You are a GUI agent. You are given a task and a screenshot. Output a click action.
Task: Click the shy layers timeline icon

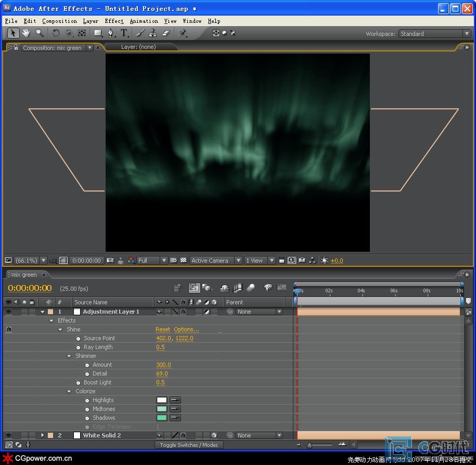(x=224, y=288)
